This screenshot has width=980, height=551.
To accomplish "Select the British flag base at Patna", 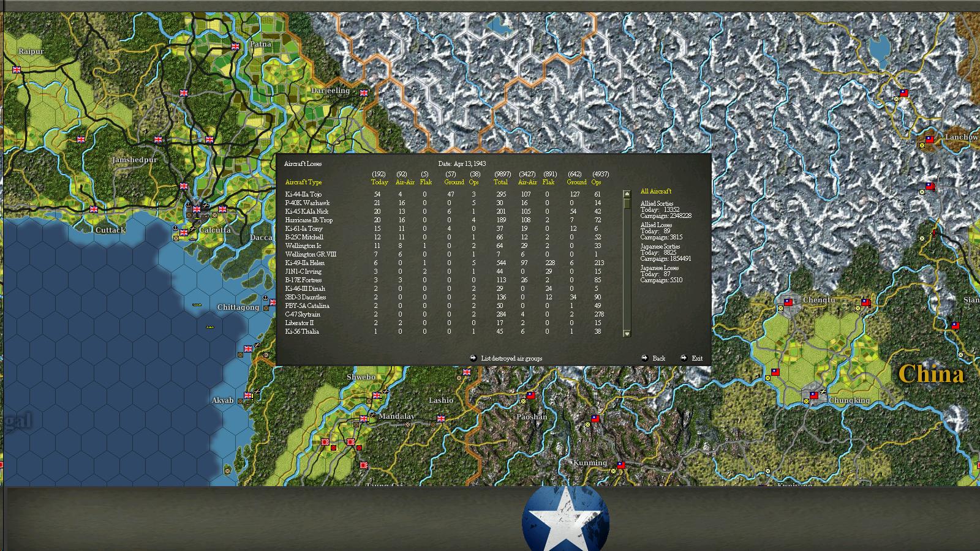I will pyautogui.click(x=235, y=46).
